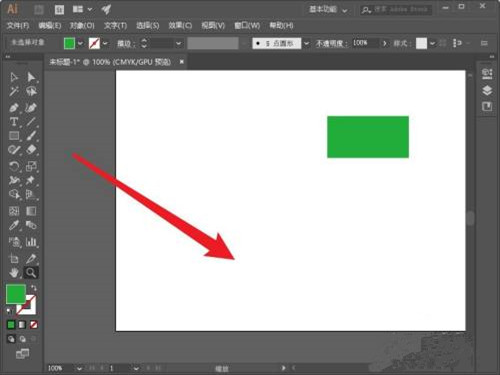Open Window (窗口) menu
The height and width of the screenshot is (375, 500).
click(x=247, y=26)
